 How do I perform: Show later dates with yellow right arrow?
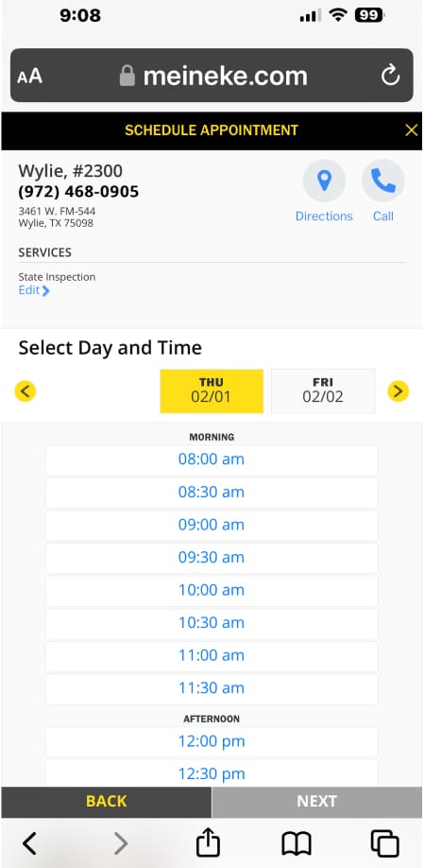[399, 391]
